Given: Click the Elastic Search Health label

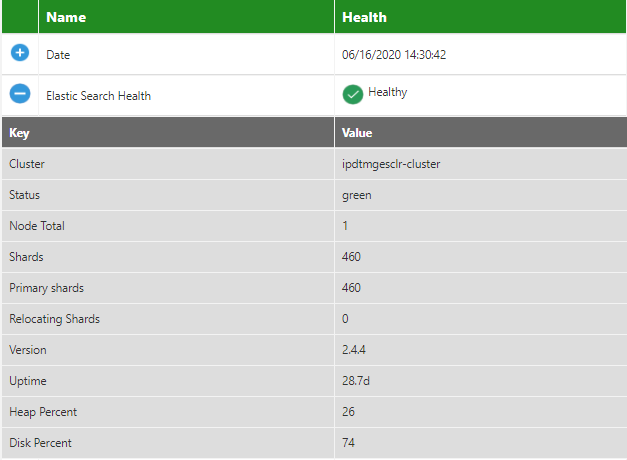Looking at the screenshot, I should [98, 96].
